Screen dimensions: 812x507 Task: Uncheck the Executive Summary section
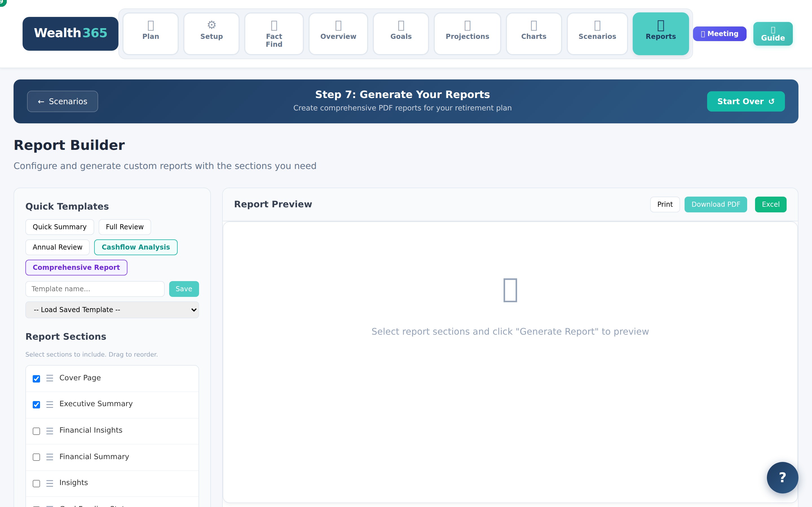point(36,405)
